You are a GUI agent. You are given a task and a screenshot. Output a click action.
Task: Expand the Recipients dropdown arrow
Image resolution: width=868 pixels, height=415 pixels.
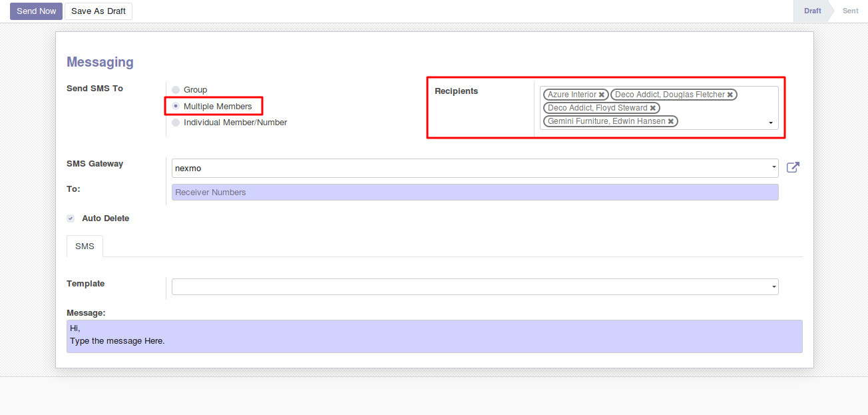tap(771, 123)
